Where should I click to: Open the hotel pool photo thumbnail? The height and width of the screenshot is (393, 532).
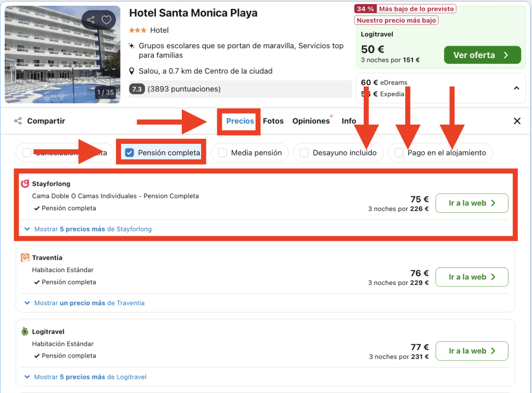coord(62,55)
